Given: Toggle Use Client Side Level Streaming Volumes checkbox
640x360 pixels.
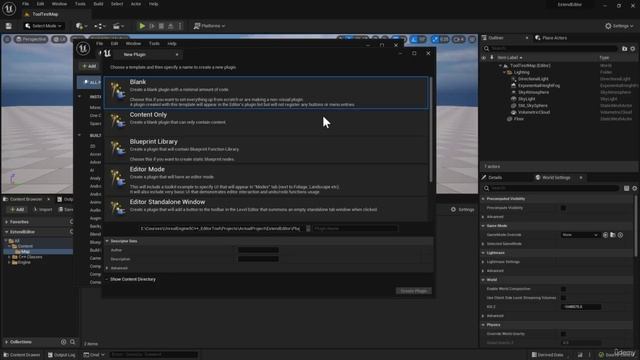Looking at the screenshot, I should click(x=563, y=298).
